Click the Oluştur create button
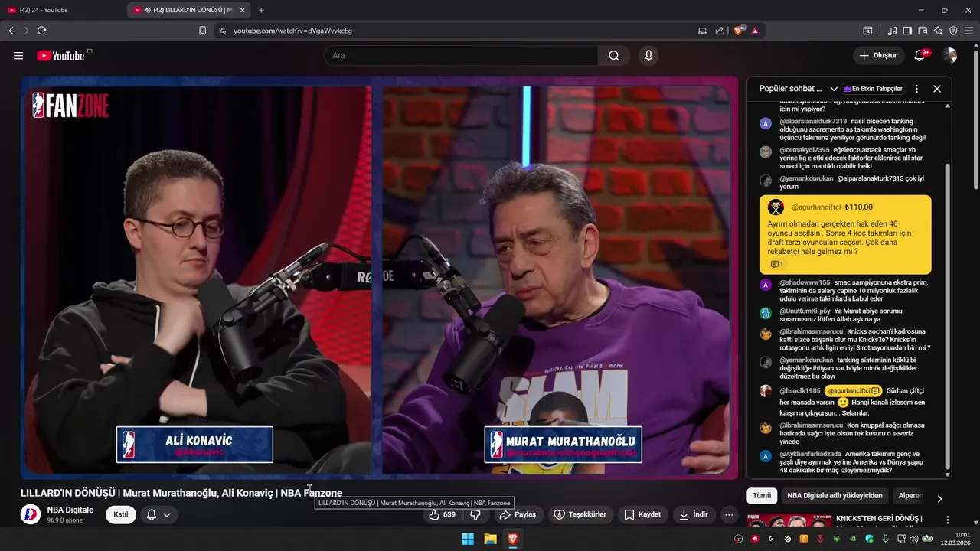 (x=878, y=56)
